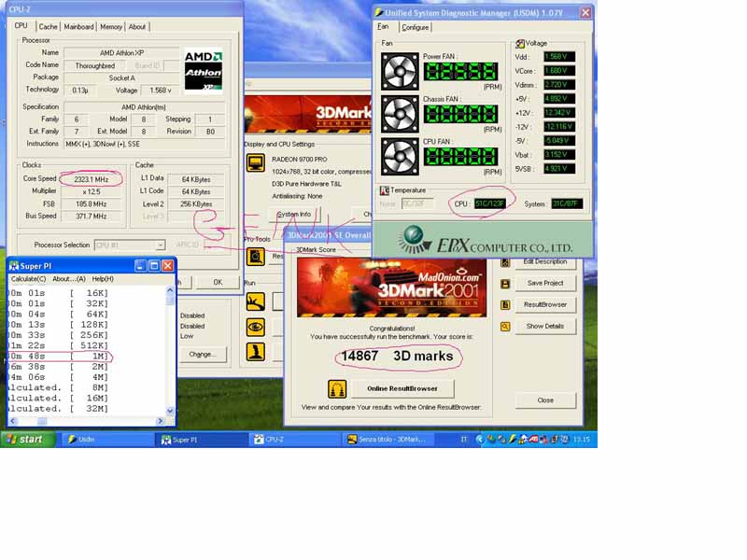The width and height of the screenshot is (747, 560).
Task: Click the CPU FAN icon in USDM
Action: 401,157
